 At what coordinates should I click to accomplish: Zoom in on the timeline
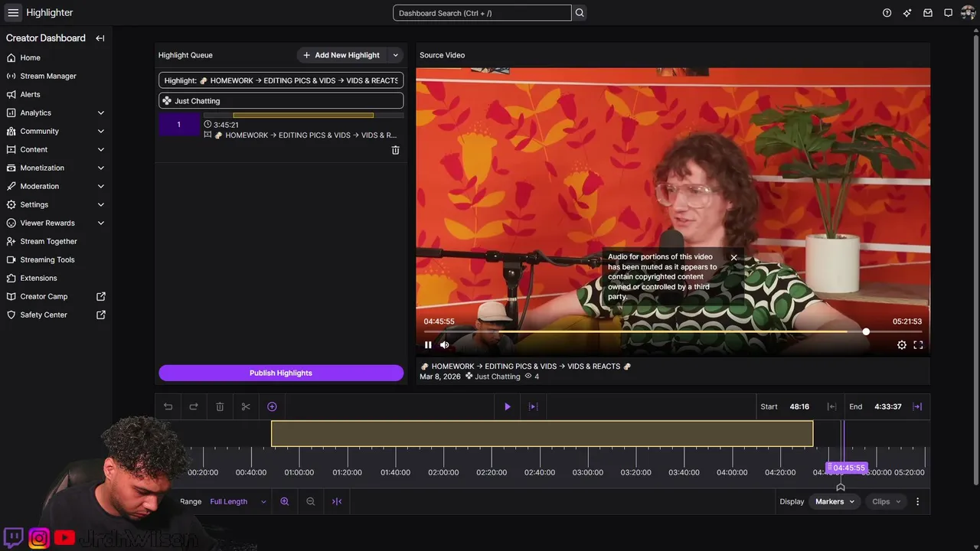285,501
